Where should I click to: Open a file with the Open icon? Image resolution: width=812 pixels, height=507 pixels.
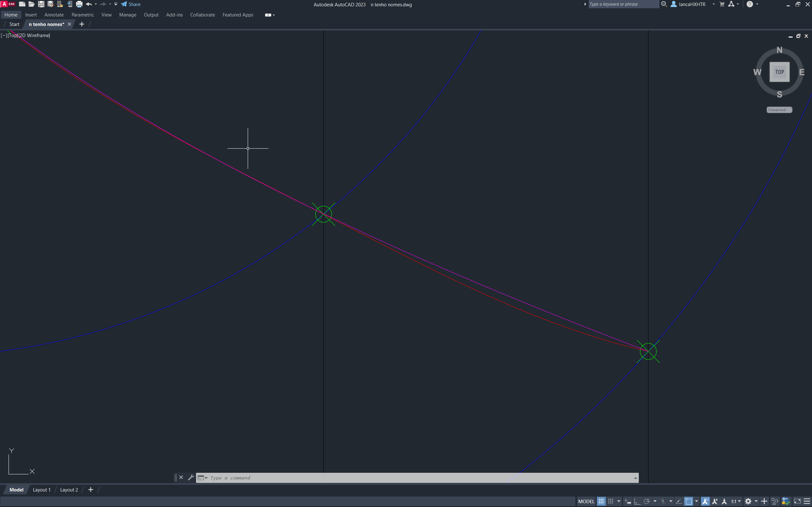[31, 4]
